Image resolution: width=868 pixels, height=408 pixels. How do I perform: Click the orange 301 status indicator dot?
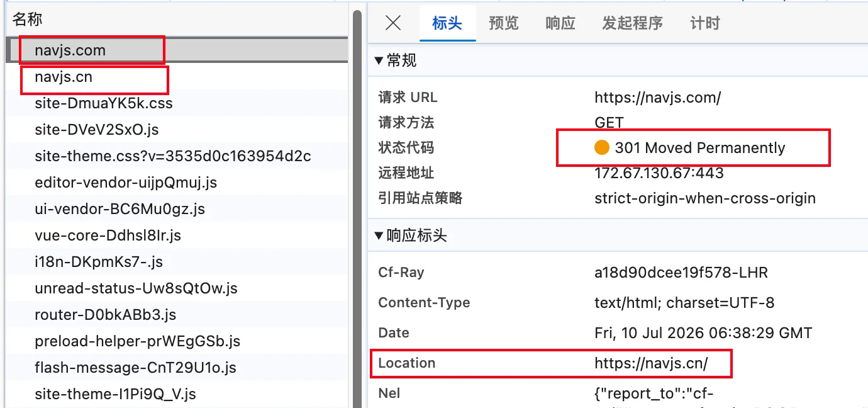[602, 148]
